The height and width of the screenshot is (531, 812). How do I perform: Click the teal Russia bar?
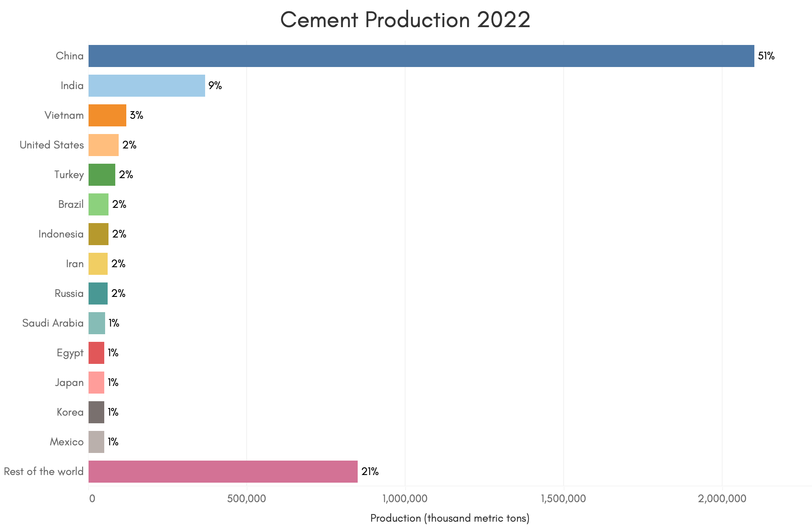(98, 293)
